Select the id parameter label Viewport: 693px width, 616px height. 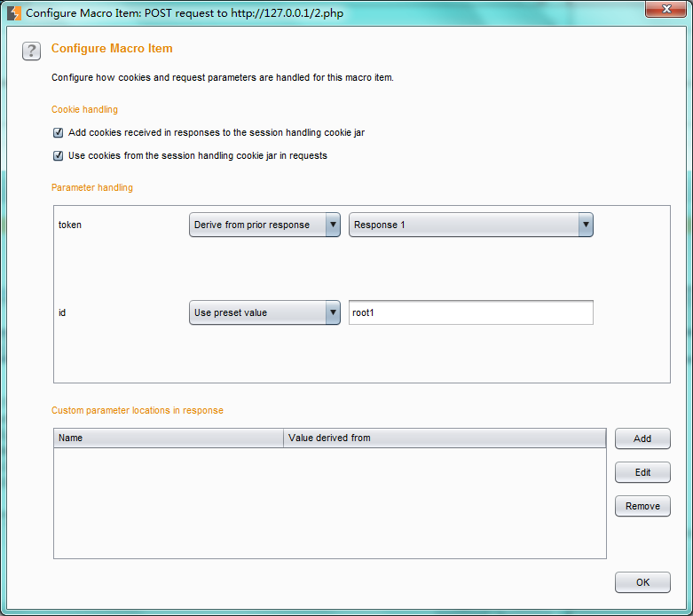point(62,312)
